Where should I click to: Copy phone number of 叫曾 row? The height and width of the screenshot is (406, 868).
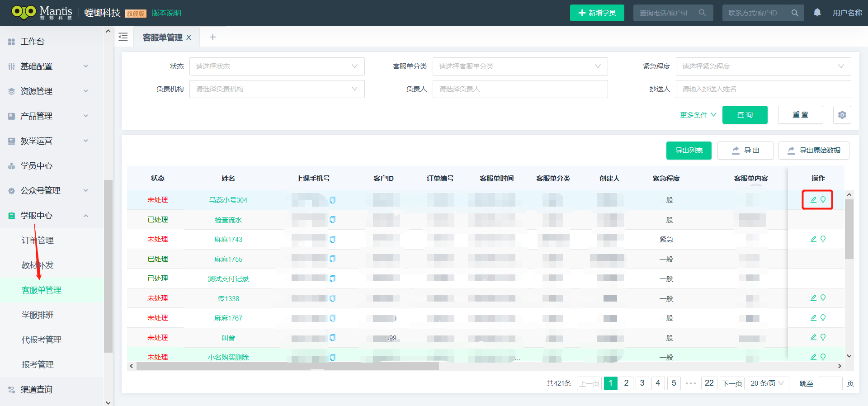332,338
